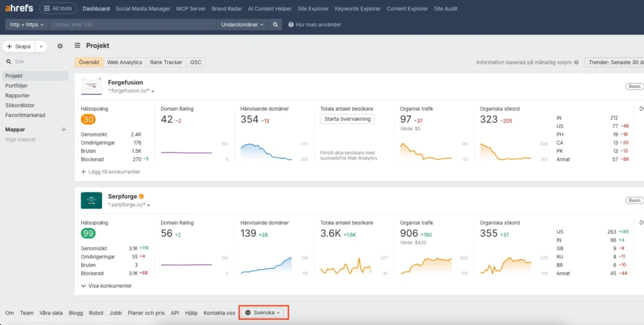Viewport: 644px width, 325px height.
Task: Click the Skapa create button
Action: [x=19, y=47]
